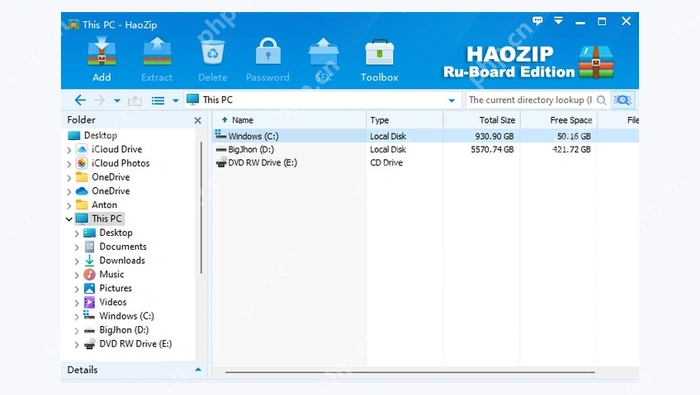700x395 pixels.
Task: Open the view mode dropdown arrow
Action: (175, 101)
